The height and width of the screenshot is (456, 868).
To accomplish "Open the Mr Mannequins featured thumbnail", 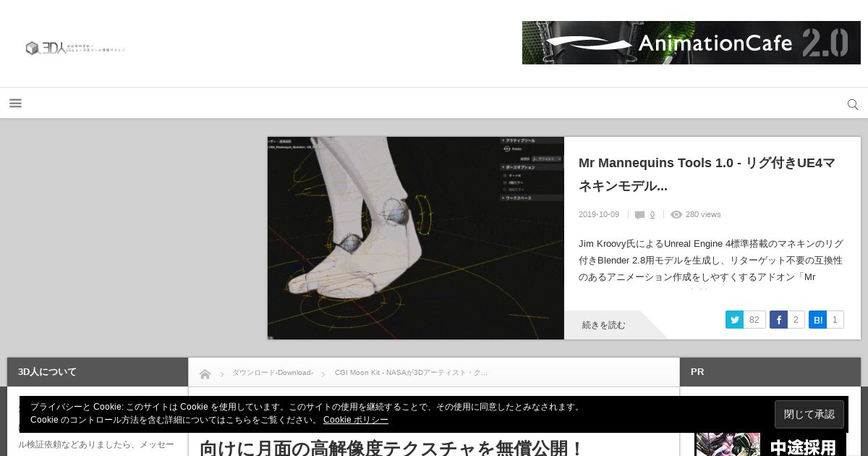I will click(416, 238).
